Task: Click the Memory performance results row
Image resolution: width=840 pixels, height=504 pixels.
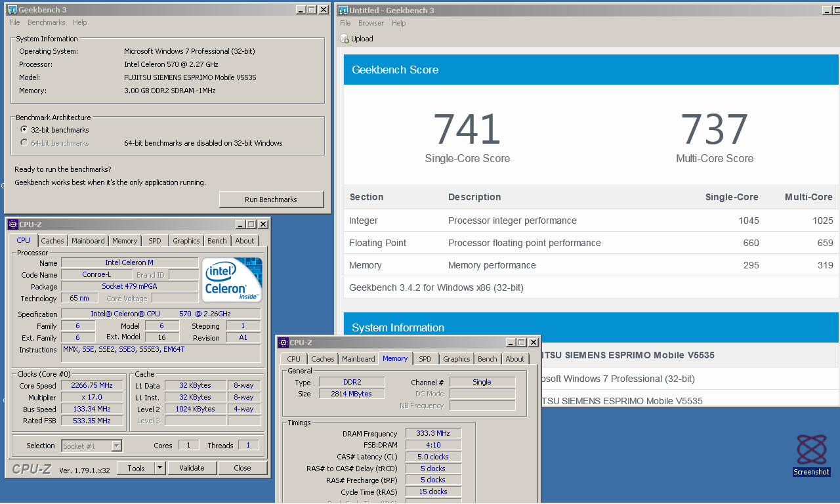Action: [x=591, y=265]
